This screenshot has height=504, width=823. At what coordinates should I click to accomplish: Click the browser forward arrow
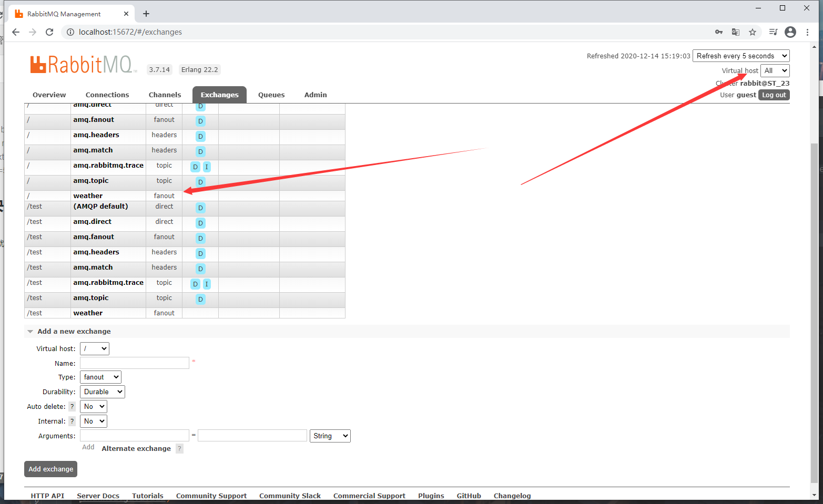[x=33, y=32]
